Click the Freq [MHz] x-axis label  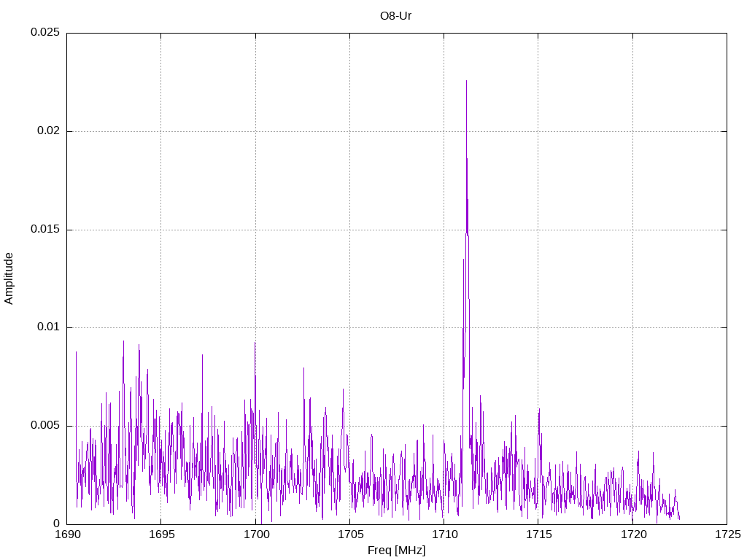[x=396, y=551]
